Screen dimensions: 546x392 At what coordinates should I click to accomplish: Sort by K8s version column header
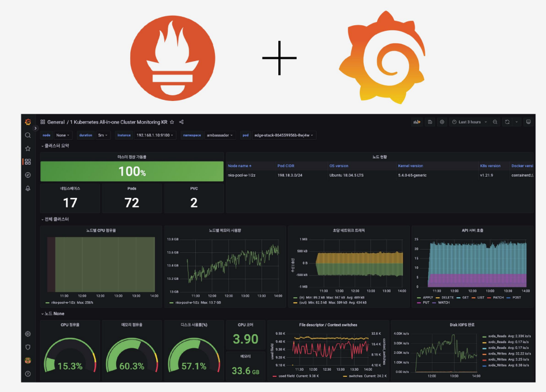490,166
